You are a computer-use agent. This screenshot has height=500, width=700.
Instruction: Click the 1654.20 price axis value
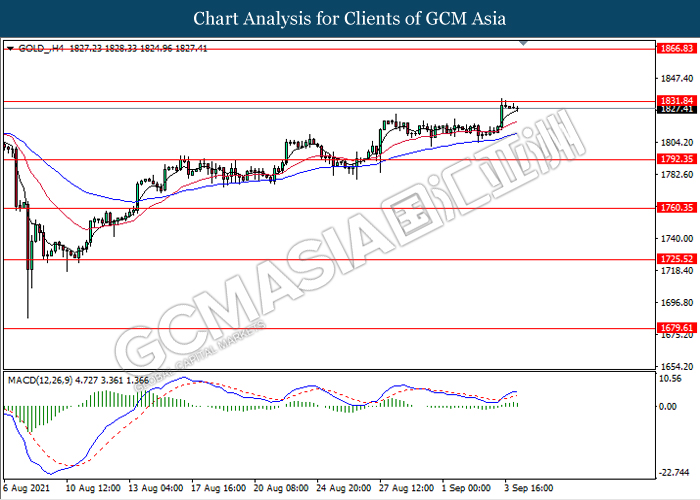(x=677, y=367)
